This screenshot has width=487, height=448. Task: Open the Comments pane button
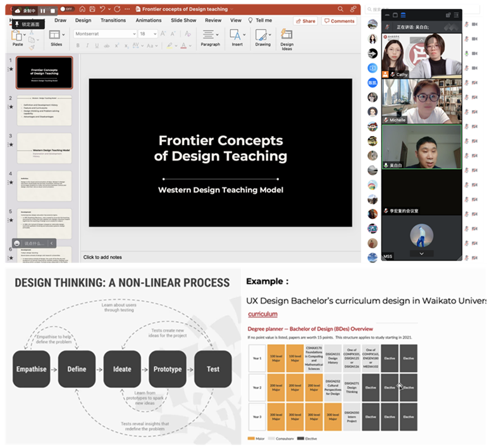click(339, 21)
